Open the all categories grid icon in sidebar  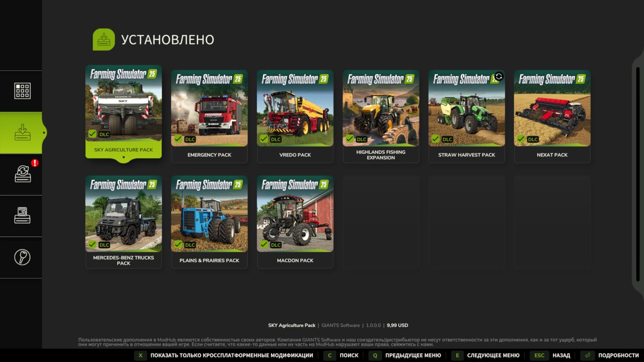(22, 91)
